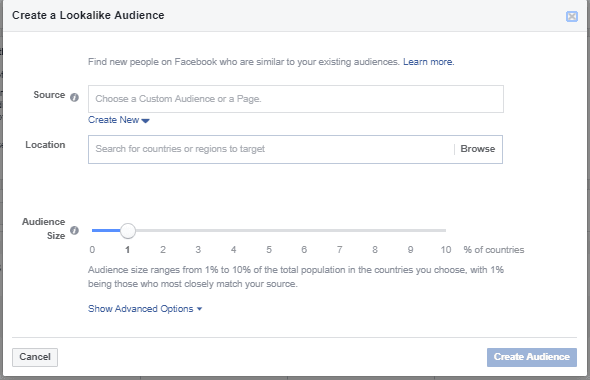Cancel the lookalike audience creation
The image size is (590, 380).
[x=35, y=357]
